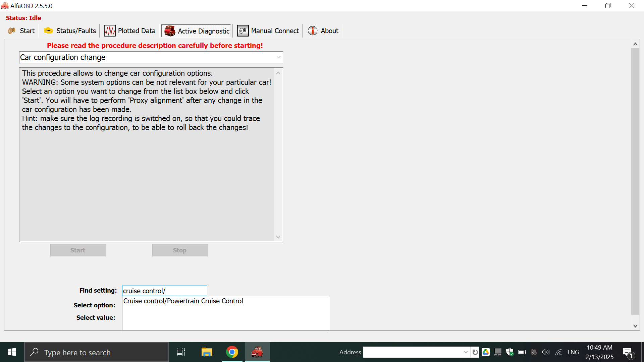Open the Google Drive tray icon
Image resolution: width=644 pixels, height=362 pixels.
(486, 352)
